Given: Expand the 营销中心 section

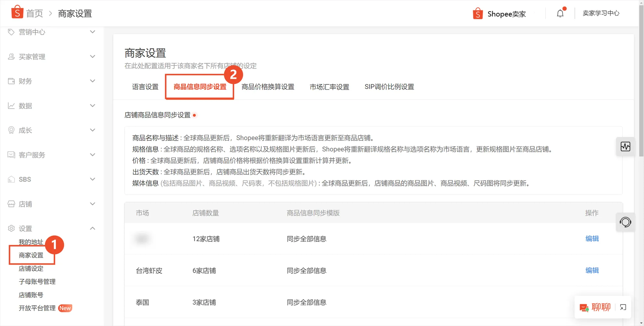Looking at the screenshot, I should pos(92,32).
